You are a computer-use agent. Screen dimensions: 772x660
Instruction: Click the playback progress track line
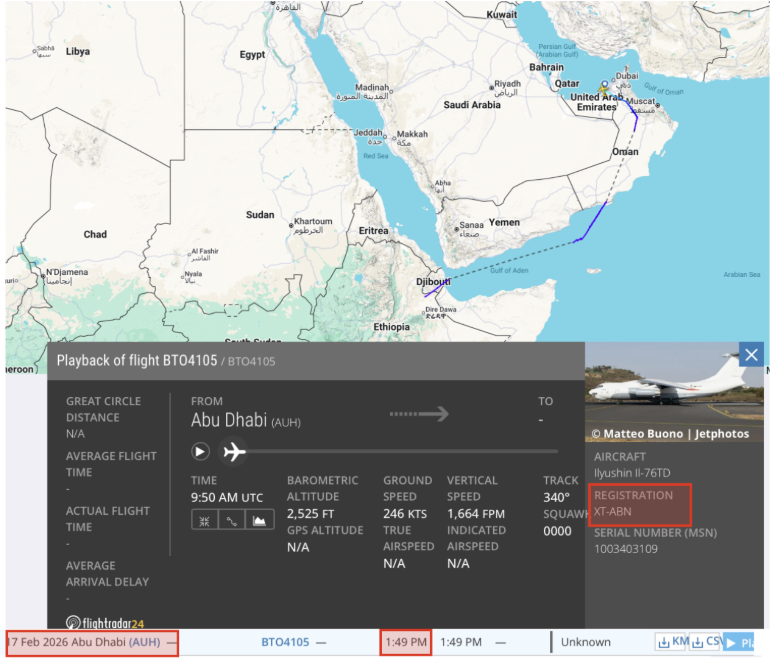pyautogui.click(x=402, y=451)
